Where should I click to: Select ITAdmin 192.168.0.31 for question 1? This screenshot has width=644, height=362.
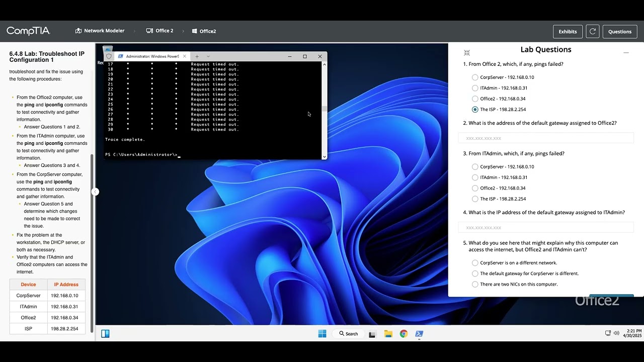pyautogui.click(x=475, y=88)
